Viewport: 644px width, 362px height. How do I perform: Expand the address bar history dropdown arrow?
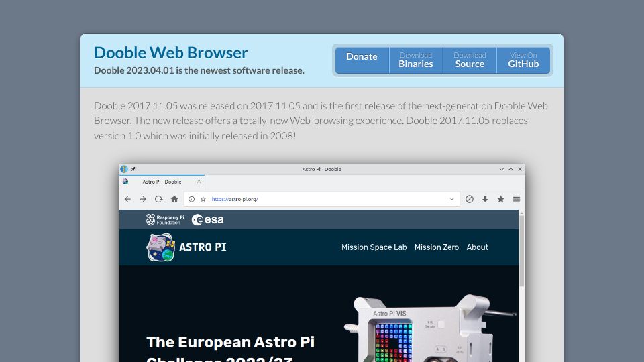click(x=451, y=199)
